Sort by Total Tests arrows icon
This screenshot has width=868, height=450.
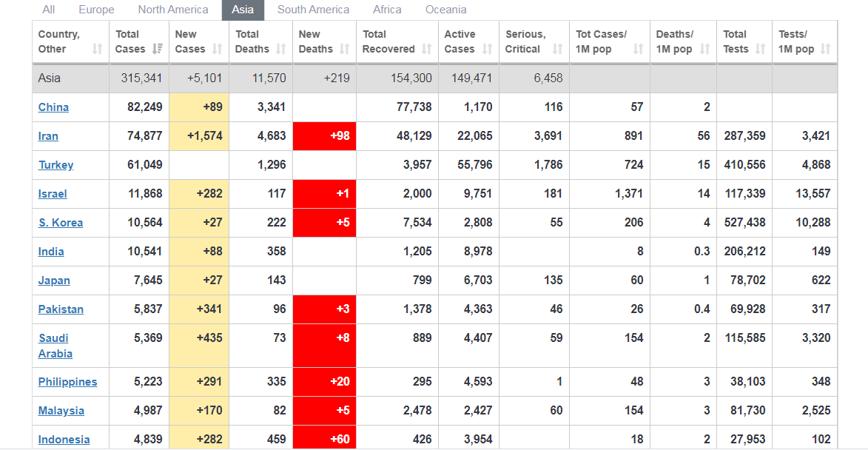(761, 49)
